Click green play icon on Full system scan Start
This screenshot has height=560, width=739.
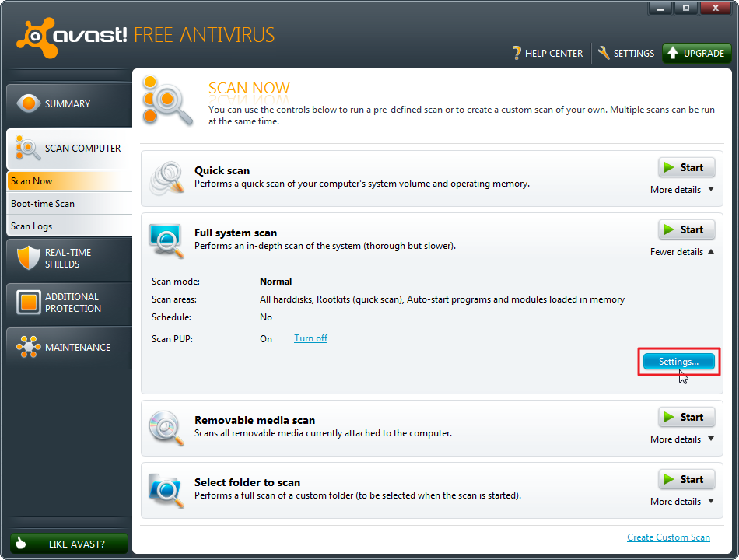(x=669, y=229)
